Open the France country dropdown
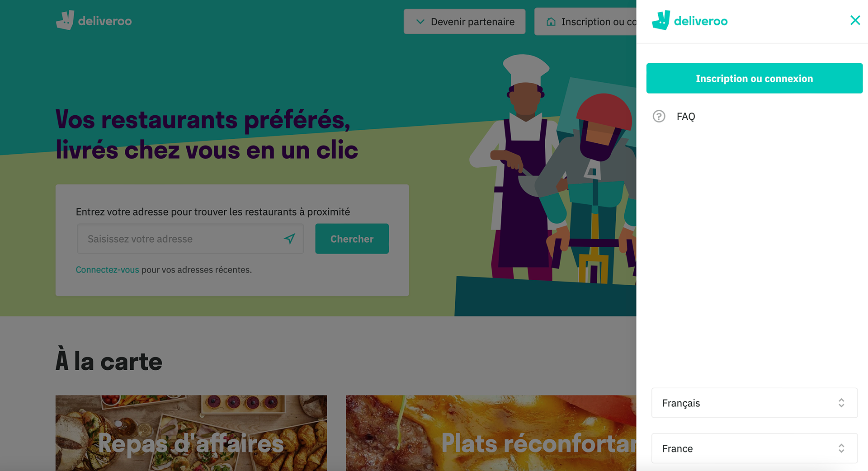The width and height of the screenshot is (868, 471). pos(754,448)
